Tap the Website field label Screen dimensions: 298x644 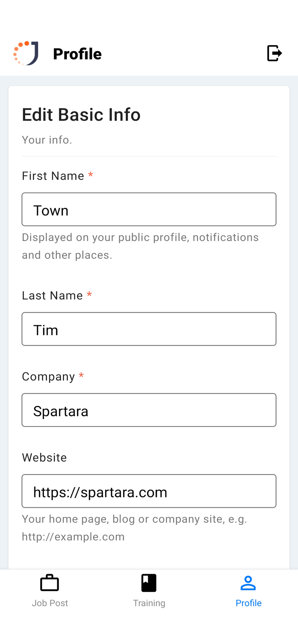(x=45, y=458)
